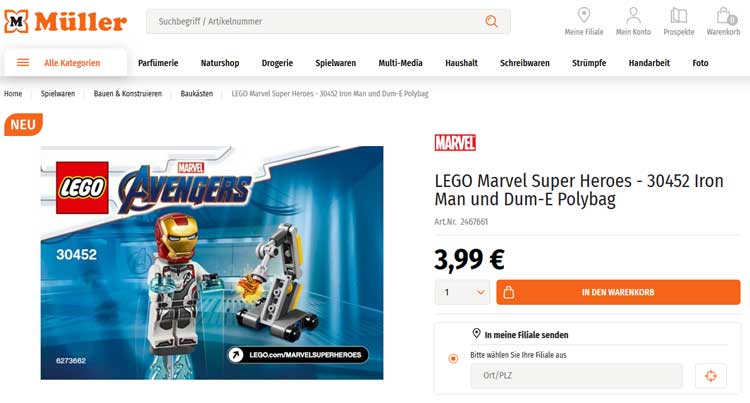Click the Marvel brand logo

click(455, 142)
